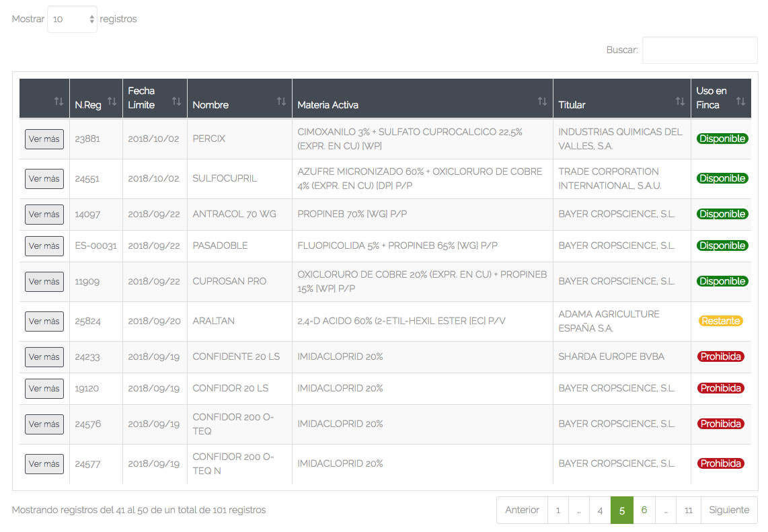This screenshot has width=768, height=532.
Task: Click Mostrando registros del 41 al 50 text
Action: click(x=139, y=510)
